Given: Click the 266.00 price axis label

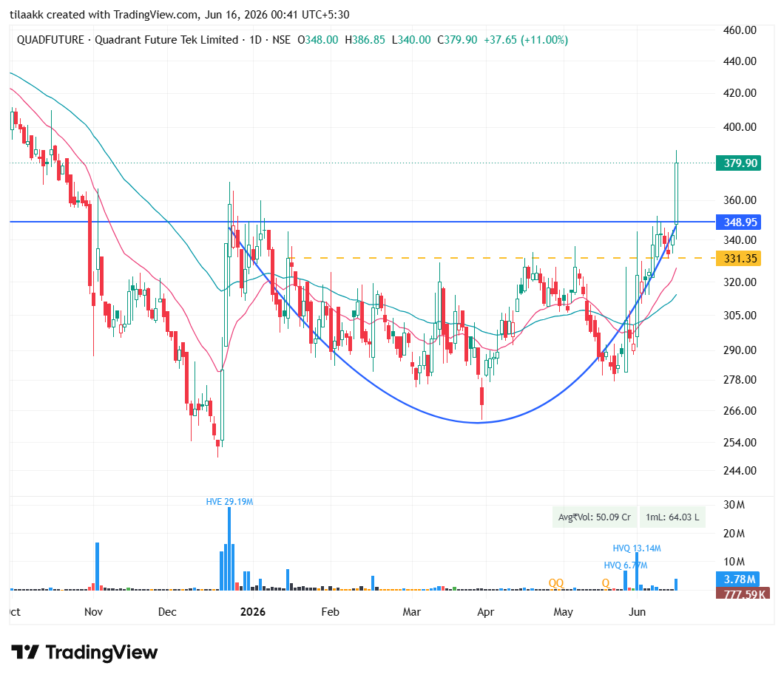Looking at the screenshot, I should pos(740,410).
